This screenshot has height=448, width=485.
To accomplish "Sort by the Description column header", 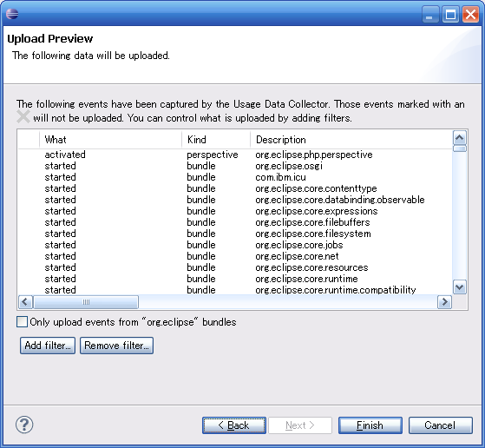I will pyautogui.click(x=351, y=140).
